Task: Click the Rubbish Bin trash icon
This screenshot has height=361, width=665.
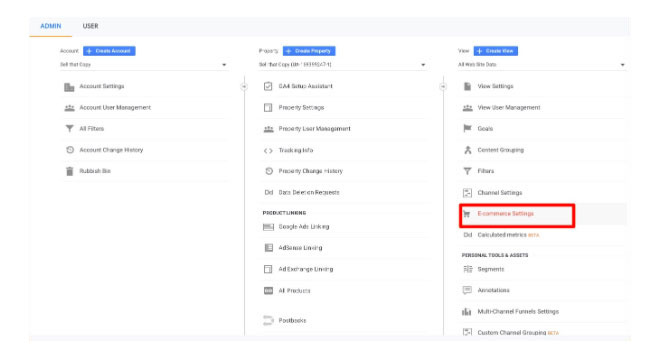Action: click(x=70, y=171)
